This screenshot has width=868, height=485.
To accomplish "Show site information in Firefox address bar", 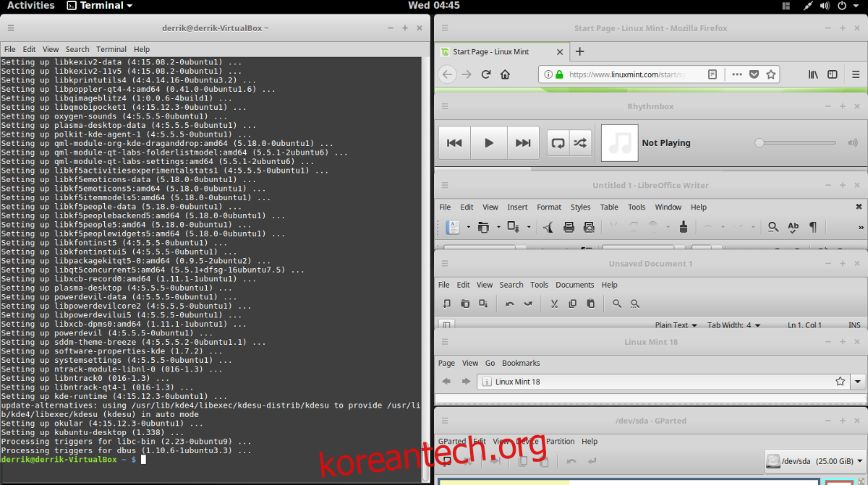I will (x=548, y=74).
